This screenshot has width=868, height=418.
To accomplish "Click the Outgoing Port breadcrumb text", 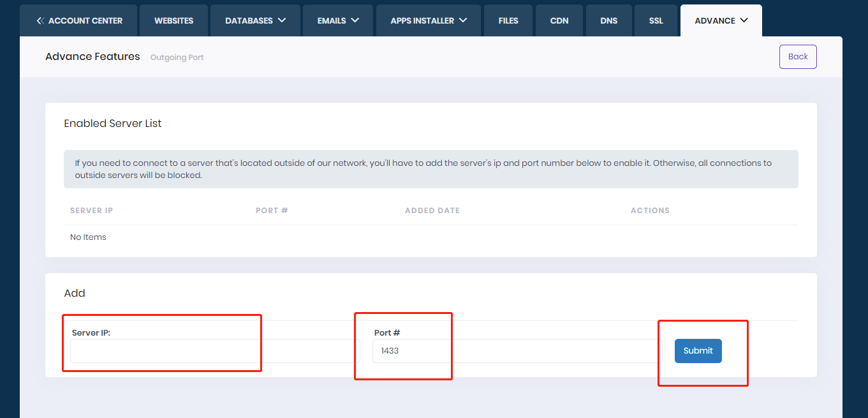I will click(177, 57).
